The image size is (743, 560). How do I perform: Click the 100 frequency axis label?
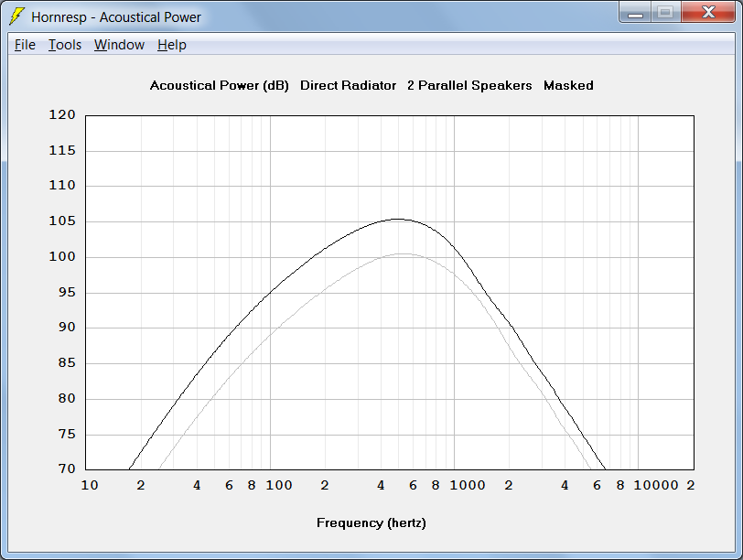pos(278,485)
